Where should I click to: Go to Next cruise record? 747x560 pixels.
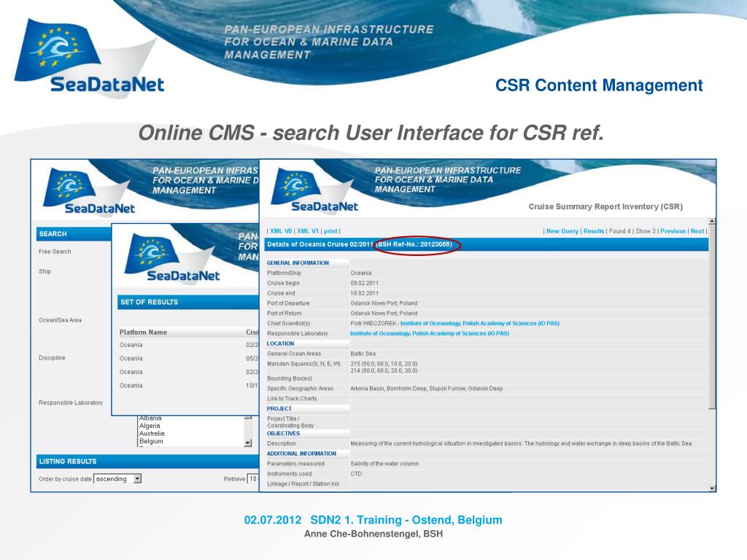pos(697,231)
